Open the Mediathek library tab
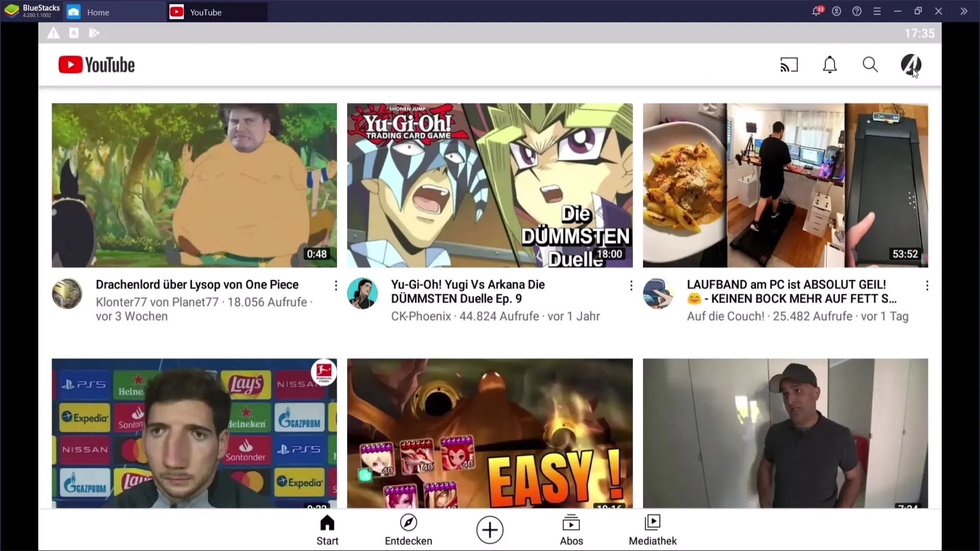Image resolution: width=980 pixels, height=551 pixels. pyautogui.click(x=652, y=530)
